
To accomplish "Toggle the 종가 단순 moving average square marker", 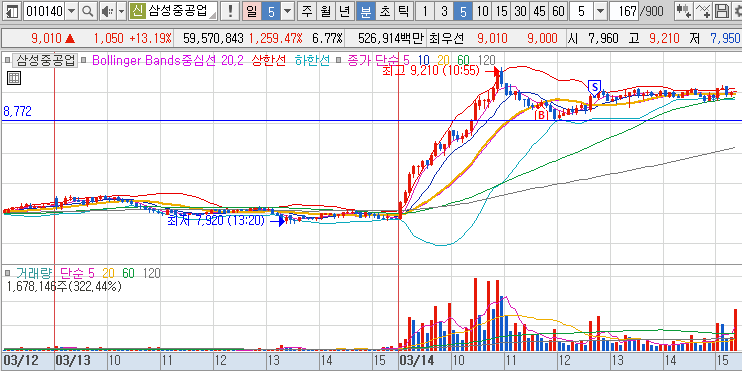I will (339, 61).
